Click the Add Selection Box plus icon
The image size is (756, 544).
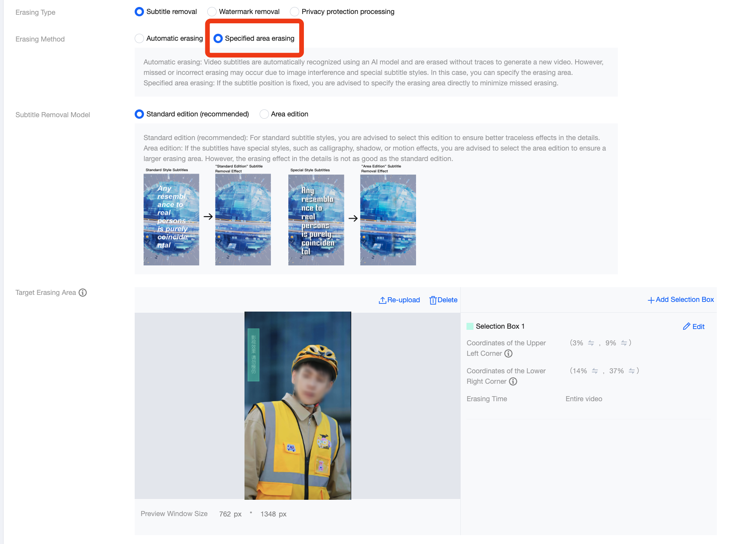pos(651,300)
